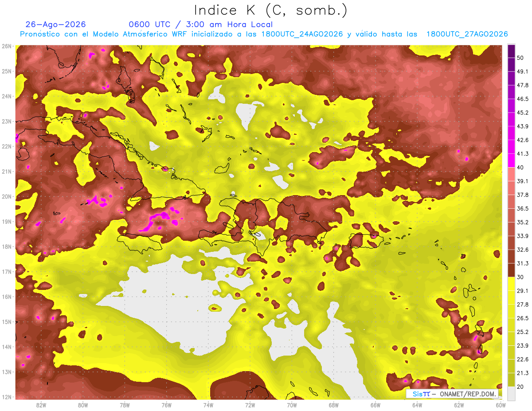The width and height of the screenshot is (532, 411).
Task: Click the latitude label '14N'
Action: (6, 347)
